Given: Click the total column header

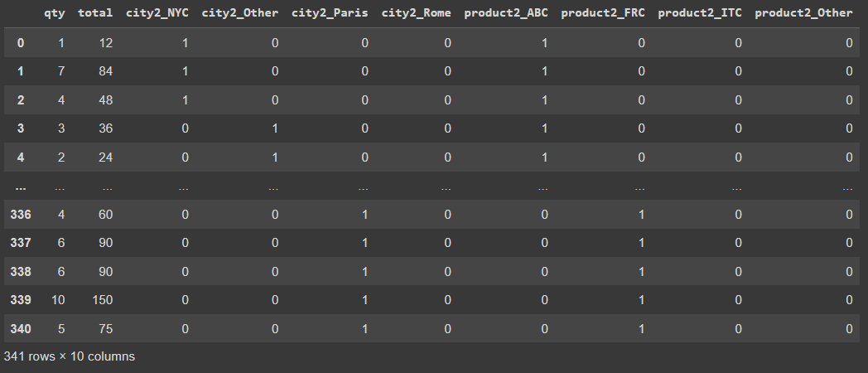Looking at the screenshot, I should point(95,13).
